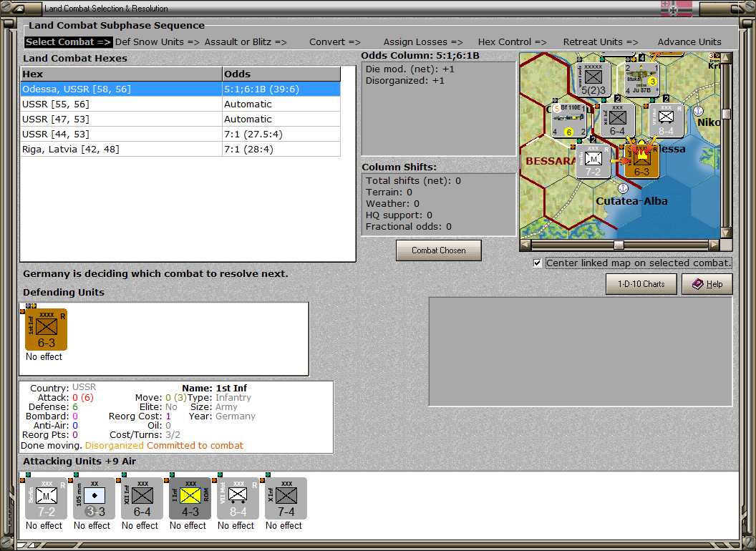Select the X Inf 7-4 attacking counter
The width and height of the screenshot is (756, 551).
[286, 499]
